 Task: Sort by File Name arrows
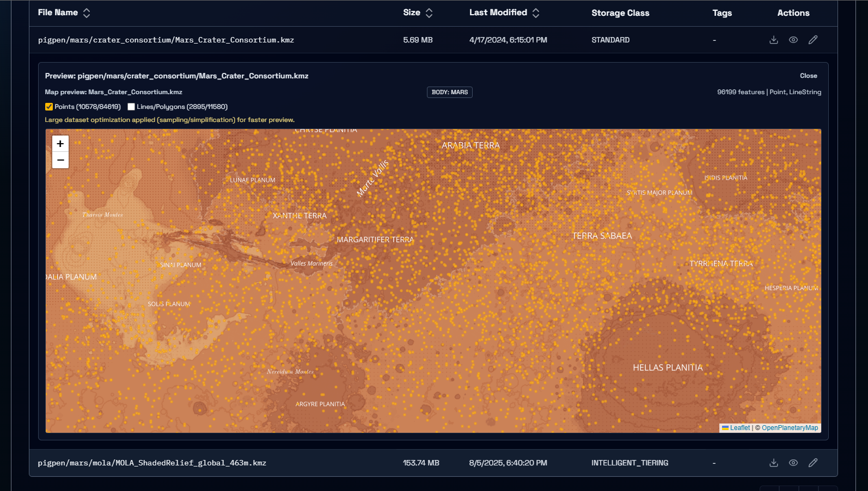[x=87, y=13]
